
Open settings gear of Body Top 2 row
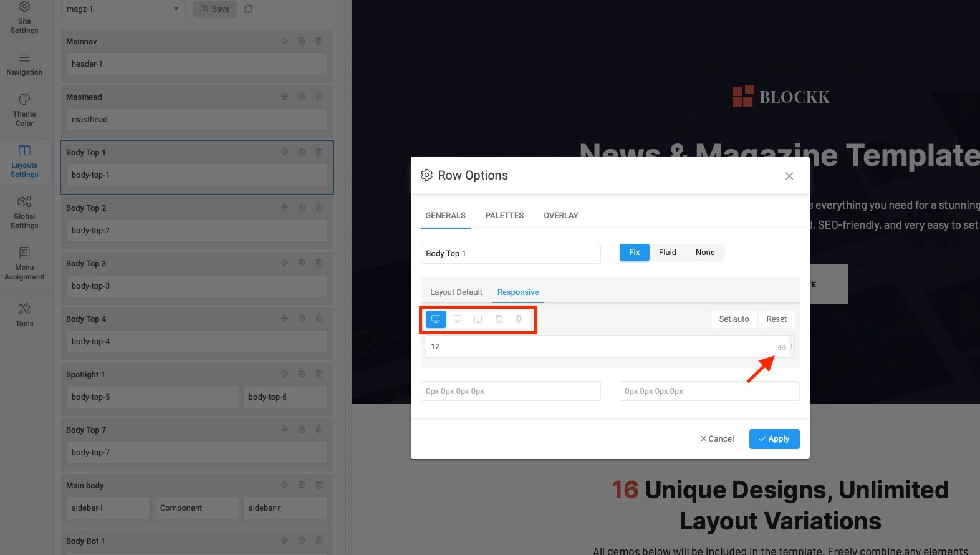(x=302, y=208)
